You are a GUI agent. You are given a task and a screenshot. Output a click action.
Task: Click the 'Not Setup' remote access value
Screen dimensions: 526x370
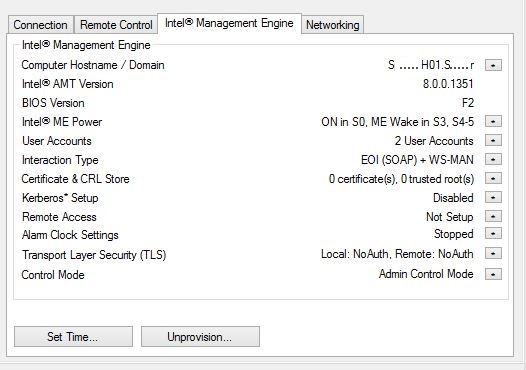pyautogui.click(x=450, y=217)
